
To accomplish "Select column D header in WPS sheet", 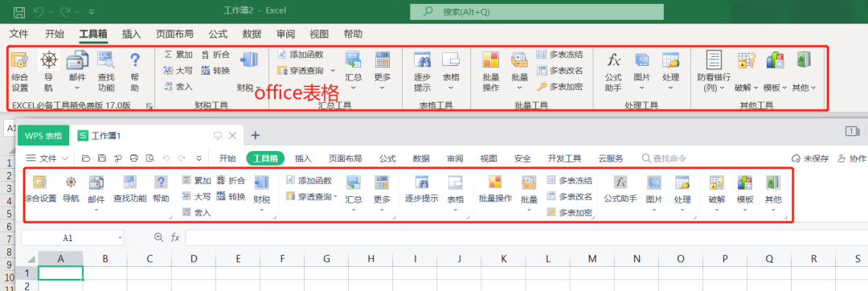I will pos(194,258).
